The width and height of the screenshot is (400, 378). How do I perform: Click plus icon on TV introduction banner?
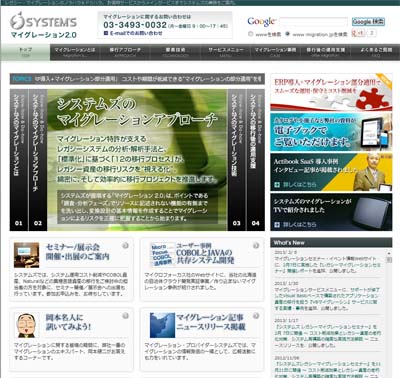click(277, 225)
